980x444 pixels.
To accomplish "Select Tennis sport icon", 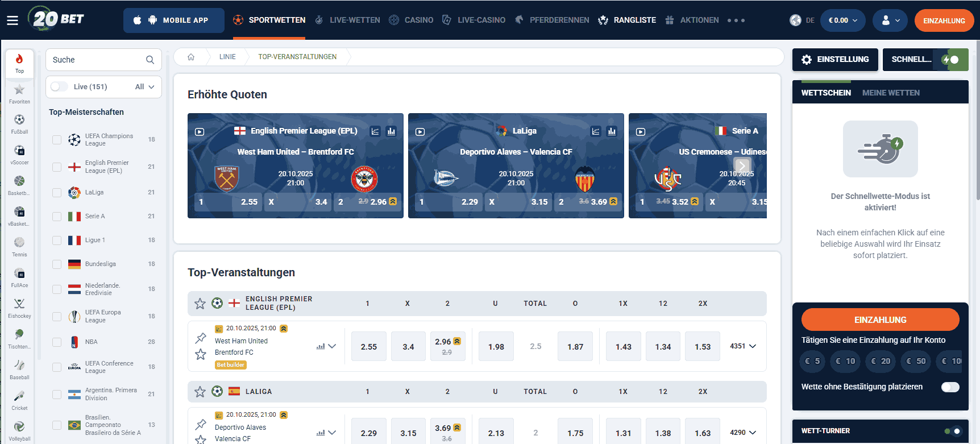I will 19,247.
